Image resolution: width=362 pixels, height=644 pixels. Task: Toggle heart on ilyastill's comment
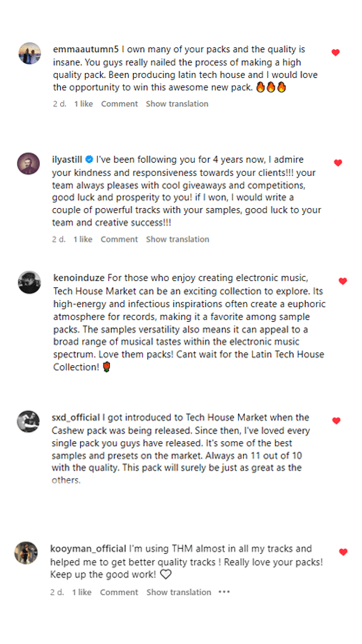coord(338,163)
